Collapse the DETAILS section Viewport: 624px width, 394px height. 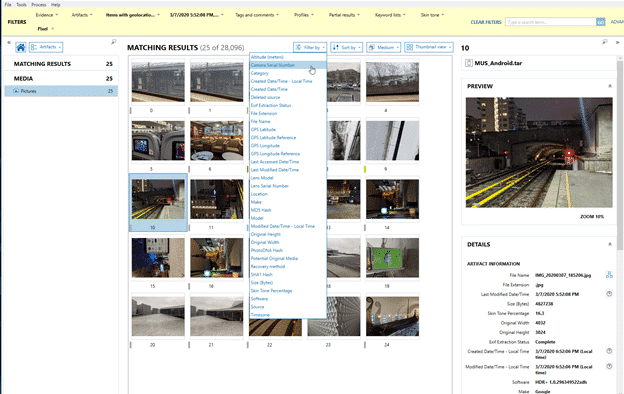pos(610,244)
